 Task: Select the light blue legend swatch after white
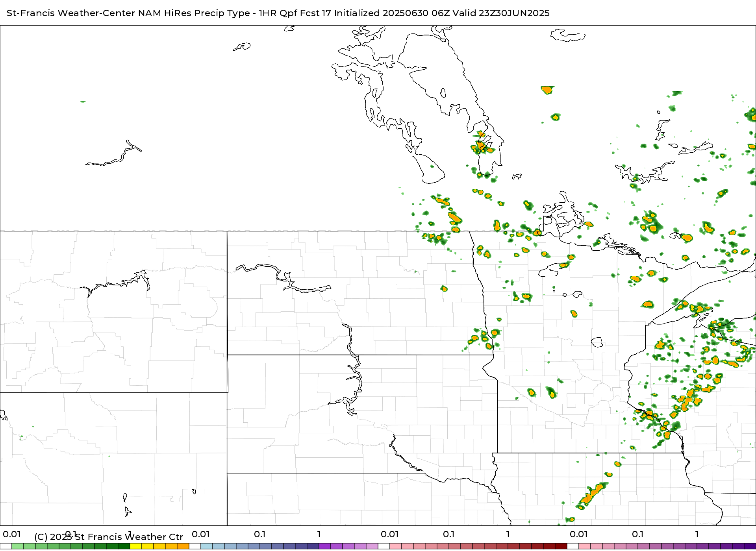point(207,546)
